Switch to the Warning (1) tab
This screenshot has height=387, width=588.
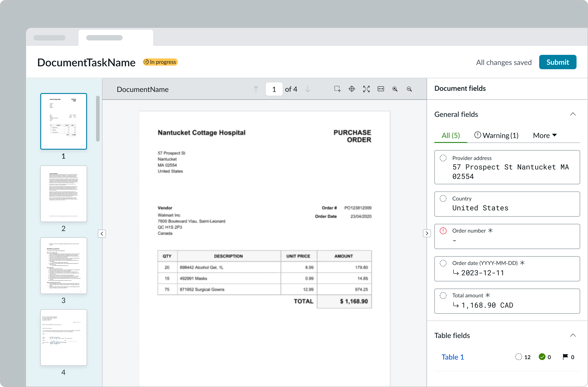[496, 136]
